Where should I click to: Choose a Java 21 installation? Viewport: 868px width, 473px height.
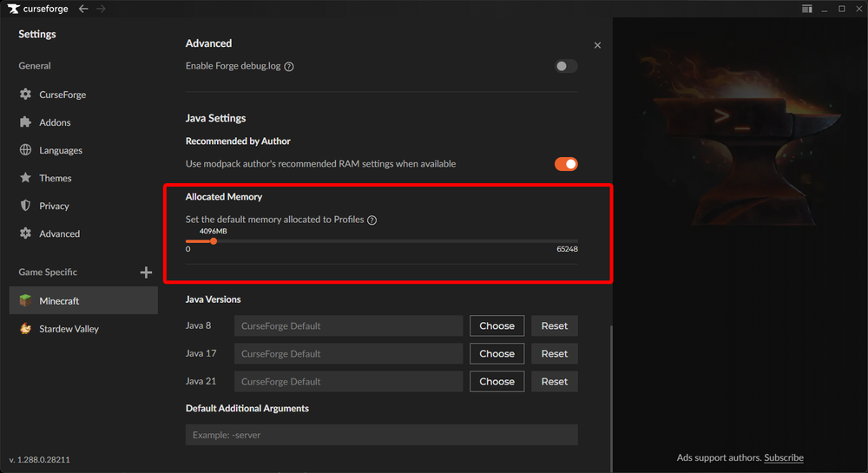[x=496, y=381]
